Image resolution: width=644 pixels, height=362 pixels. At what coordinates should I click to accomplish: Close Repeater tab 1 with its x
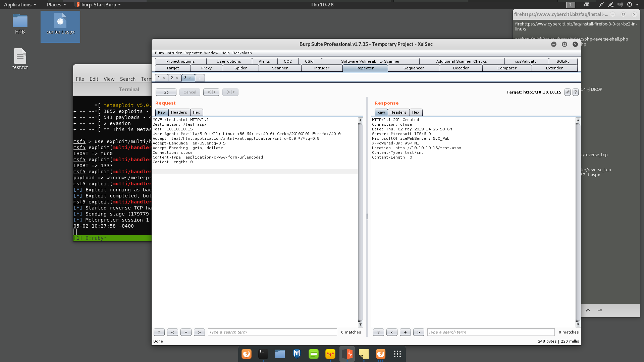click(164, 78)
